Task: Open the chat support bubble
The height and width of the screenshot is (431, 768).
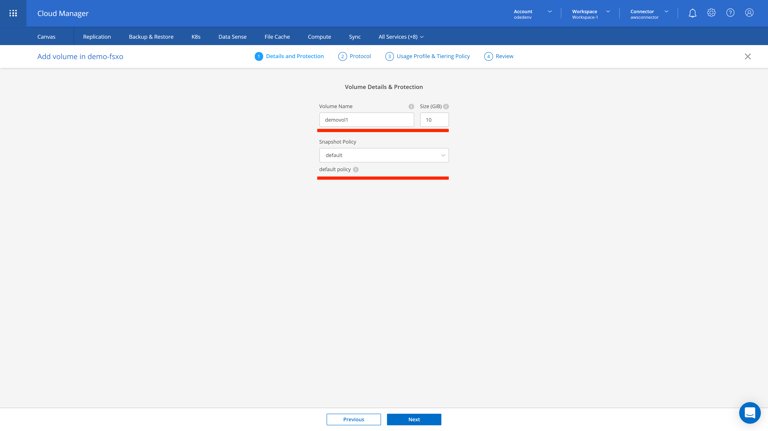Action: point(749,412)
